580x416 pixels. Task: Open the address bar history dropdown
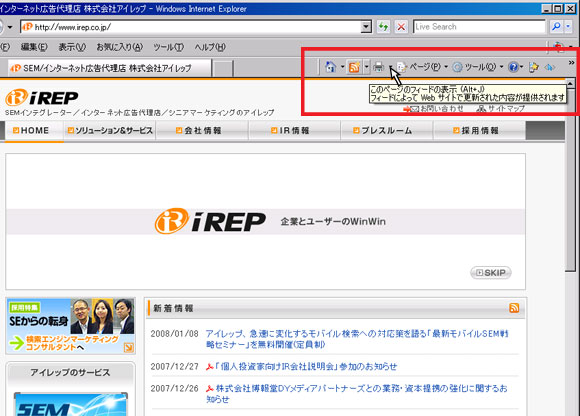366,27
